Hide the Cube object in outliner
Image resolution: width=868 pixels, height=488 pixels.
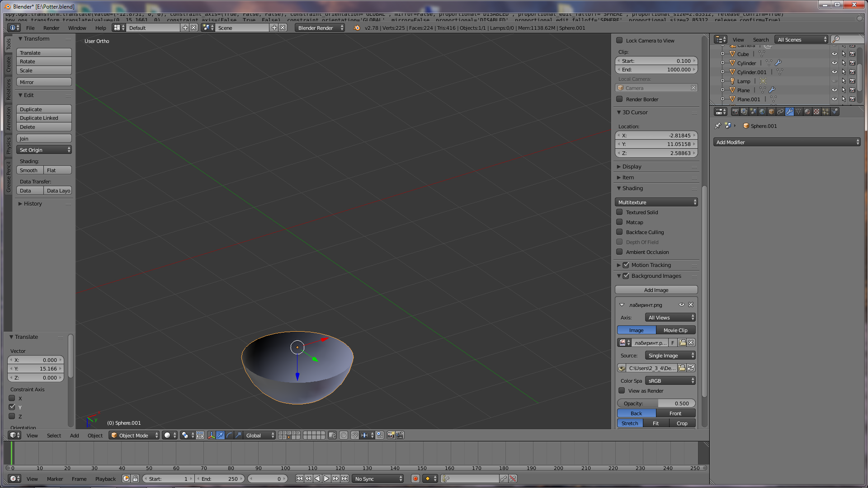point(835,54)
